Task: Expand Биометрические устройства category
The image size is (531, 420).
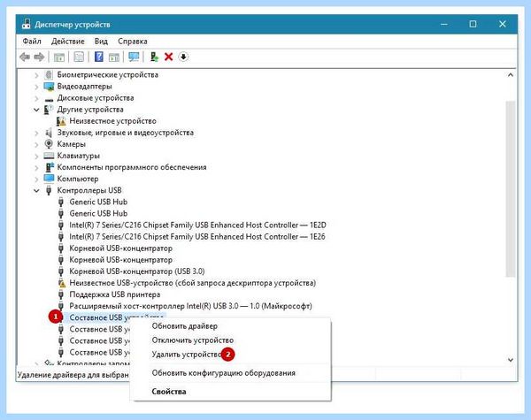Action: tap(36, 75)
